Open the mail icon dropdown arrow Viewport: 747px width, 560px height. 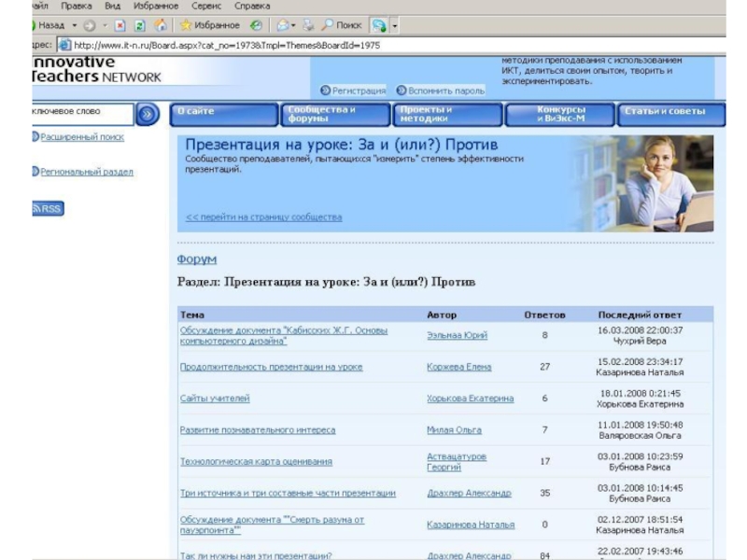pyautogui.click(x=293, y=25)
